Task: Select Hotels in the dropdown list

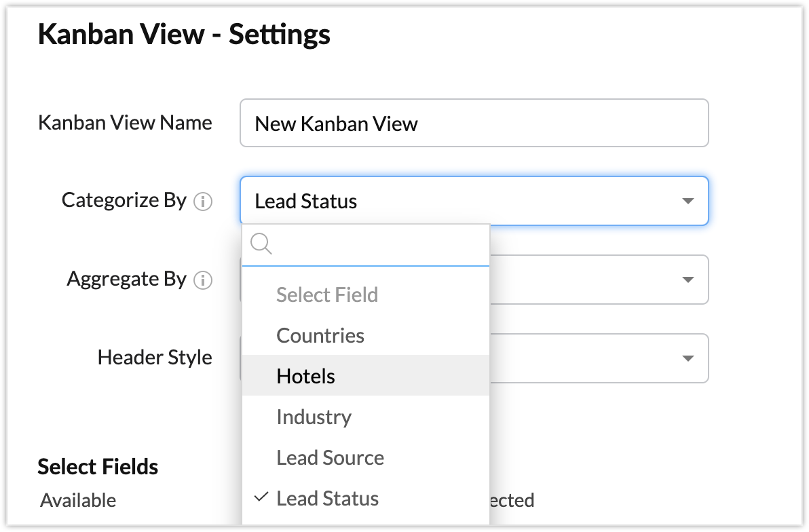Action: [306, 377]
